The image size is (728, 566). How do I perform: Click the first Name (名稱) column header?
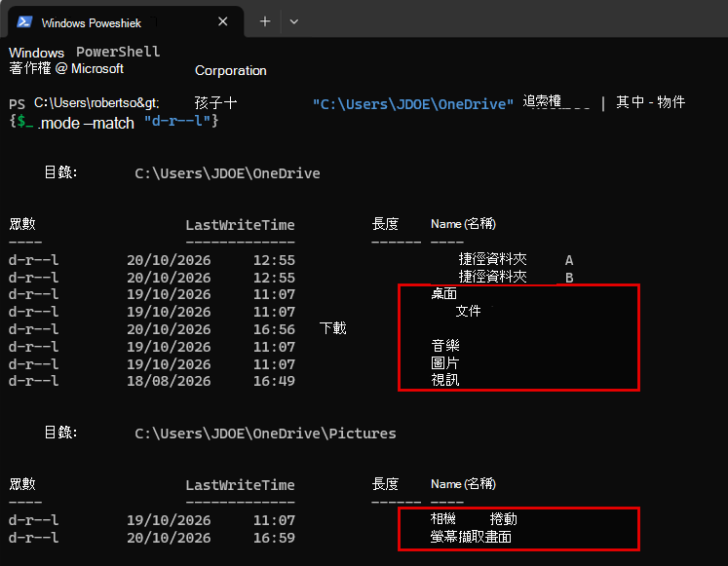click(x=463, y=224)
